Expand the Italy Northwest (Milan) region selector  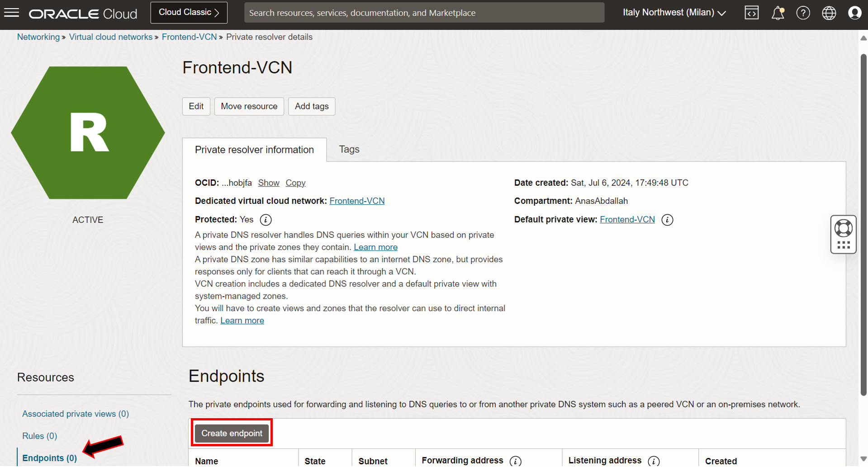pyautogui.click(x=674, y=13)
